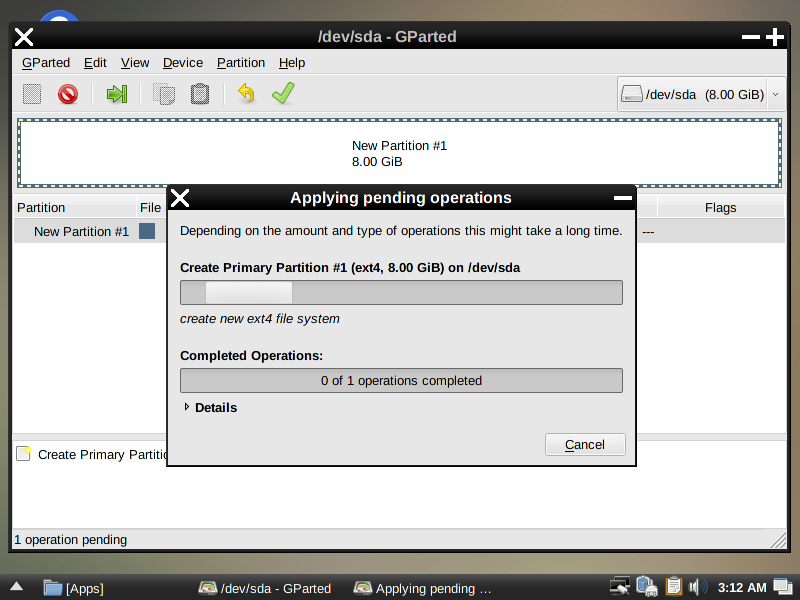Click the green Resize/Move arrow icon

tap(117, 94)
